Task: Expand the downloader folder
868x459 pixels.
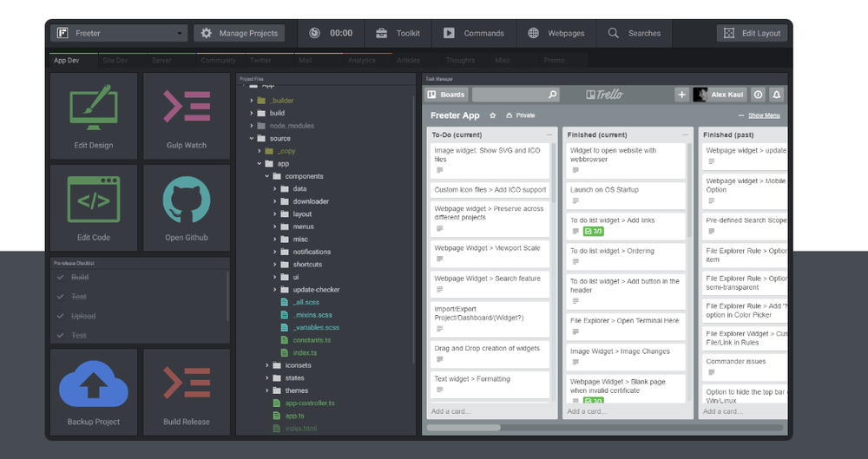Action: pos(274,201)
